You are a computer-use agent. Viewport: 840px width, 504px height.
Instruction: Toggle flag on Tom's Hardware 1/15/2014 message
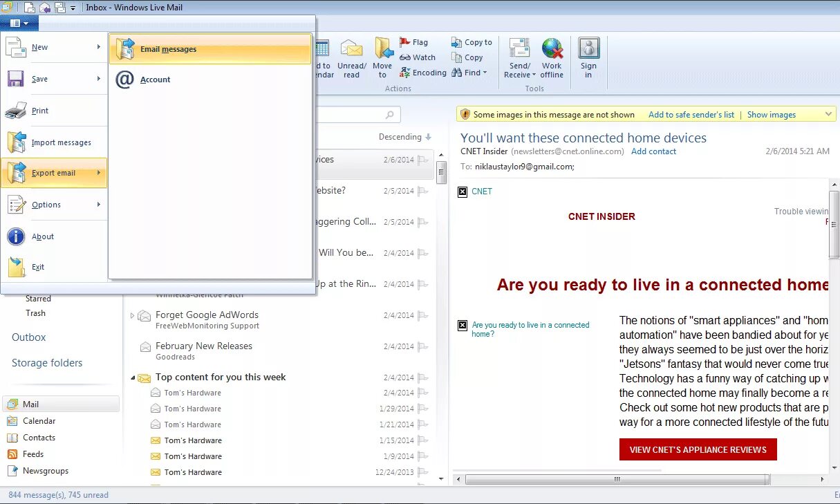(x=422, y=440)
